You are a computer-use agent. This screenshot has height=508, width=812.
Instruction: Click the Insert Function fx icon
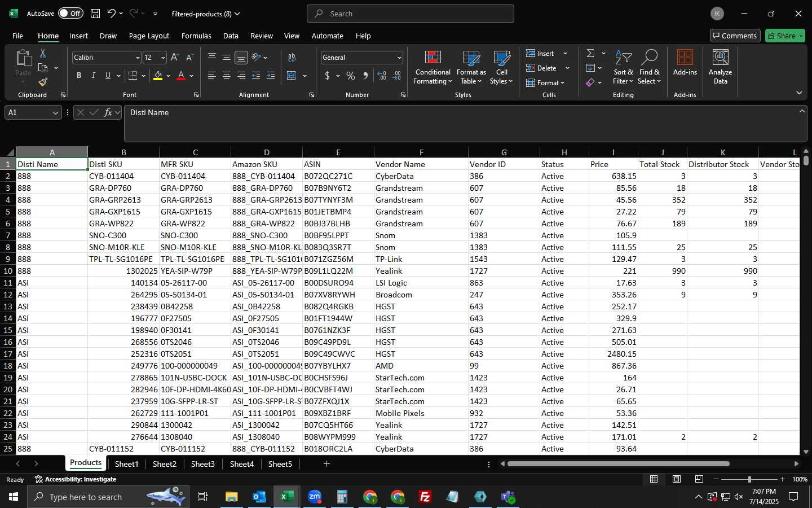click(108, 112)
